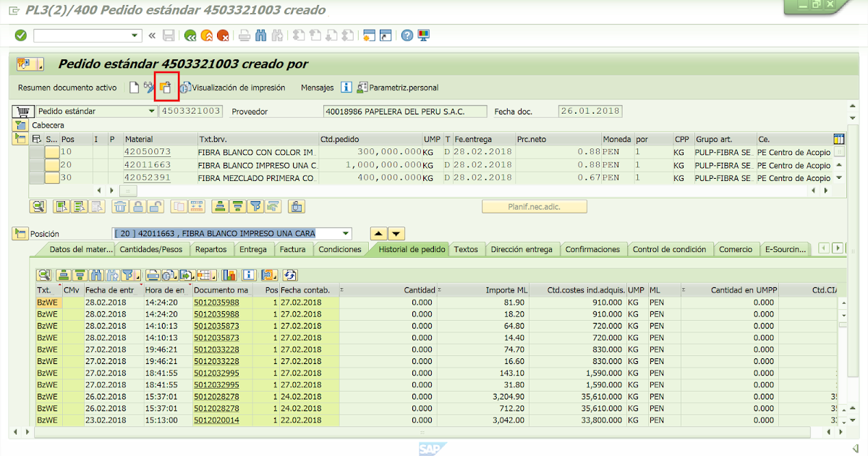The width and height of the screenshot is (868, 456).
Task: Click the Planif.nec.adic. button
Action: pos(535,206)
